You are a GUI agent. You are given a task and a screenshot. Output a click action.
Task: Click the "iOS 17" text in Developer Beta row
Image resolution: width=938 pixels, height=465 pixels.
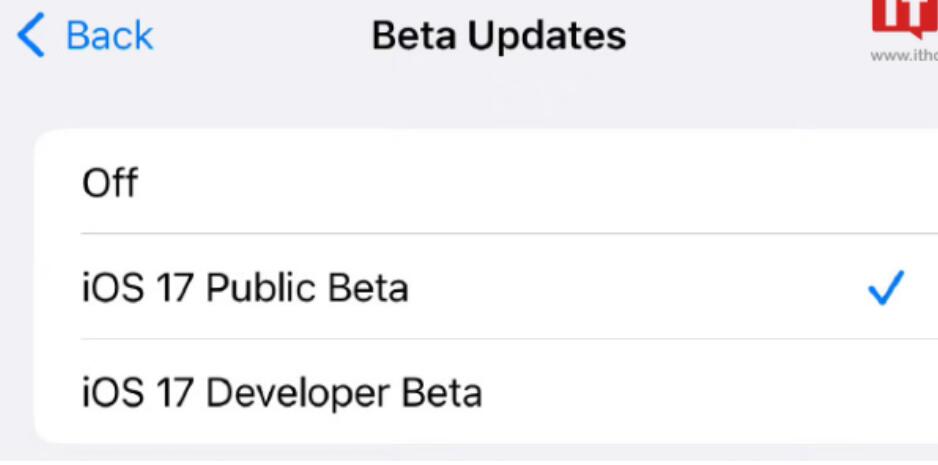(x=139, y=393)
